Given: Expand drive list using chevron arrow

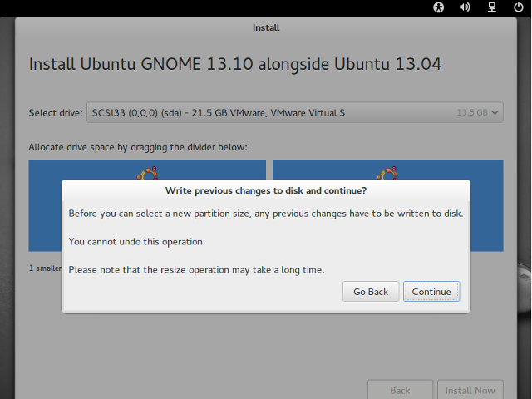Looking at the screenshot, I should 495,112.
